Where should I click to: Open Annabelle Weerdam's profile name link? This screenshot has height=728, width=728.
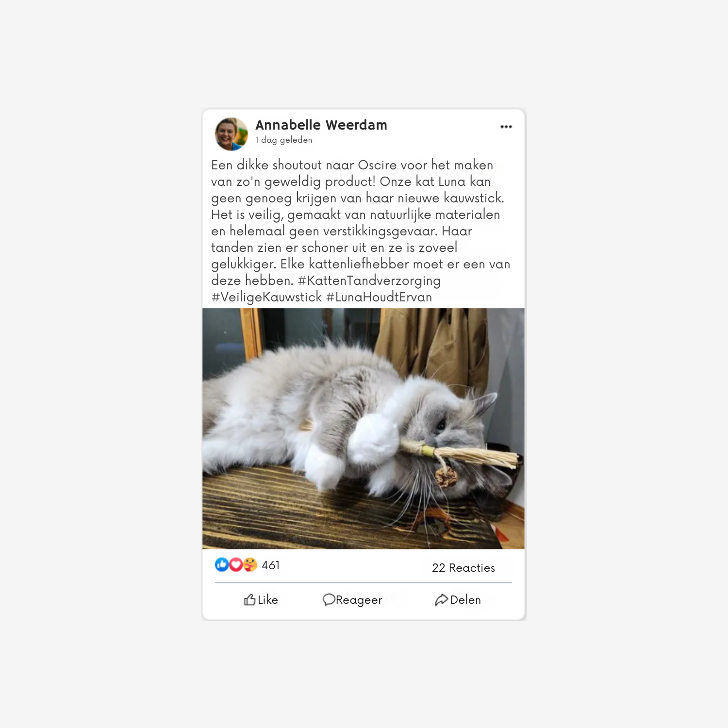[321, 125]
